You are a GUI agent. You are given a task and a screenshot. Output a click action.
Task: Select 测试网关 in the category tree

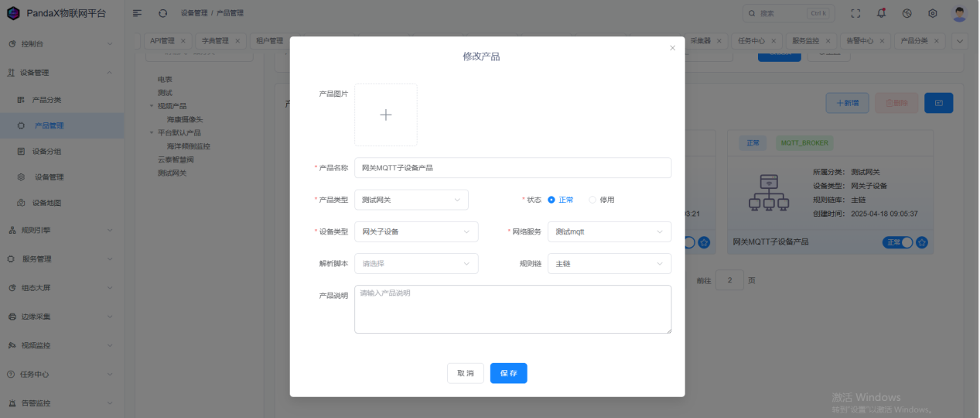click(172, 173)
